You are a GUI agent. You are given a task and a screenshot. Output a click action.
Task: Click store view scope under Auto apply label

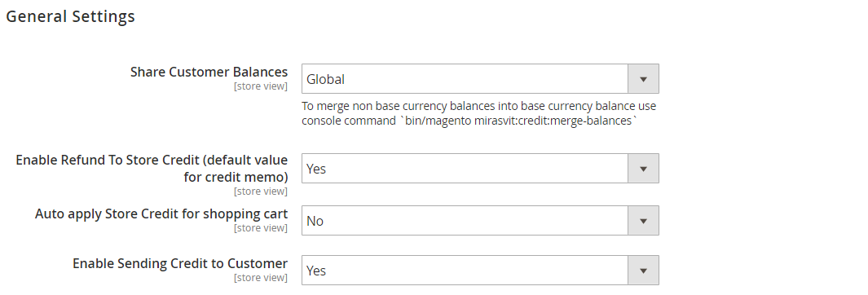pyautogui.click(x=261, y=228)
